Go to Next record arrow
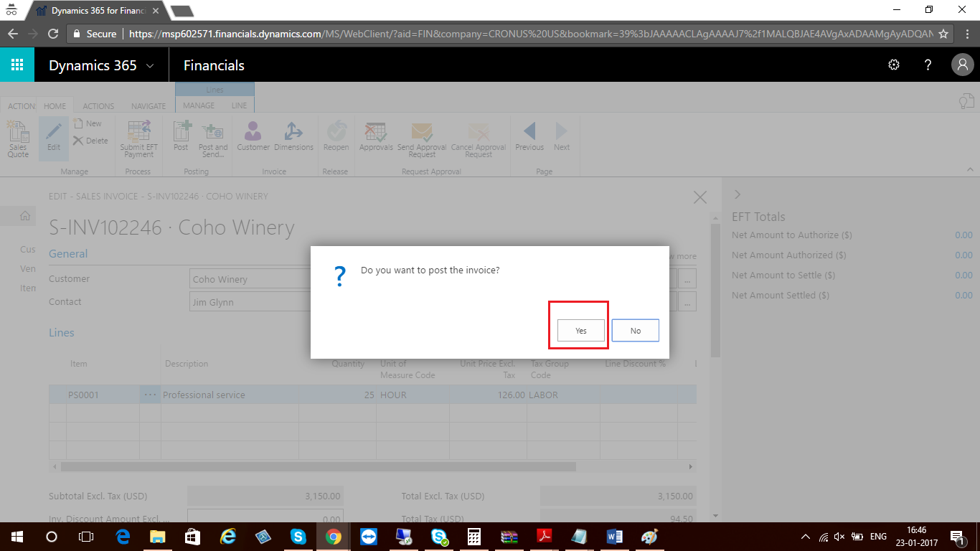Screen dimensions: 980x551 coord(562,136)
